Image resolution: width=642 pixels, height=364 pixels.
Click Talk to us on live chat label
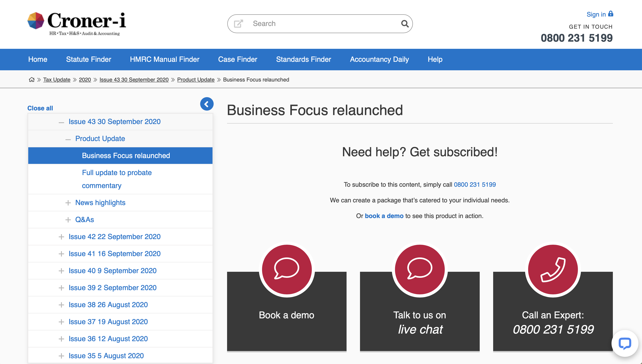pyautogui.click(x=420, y=322)
